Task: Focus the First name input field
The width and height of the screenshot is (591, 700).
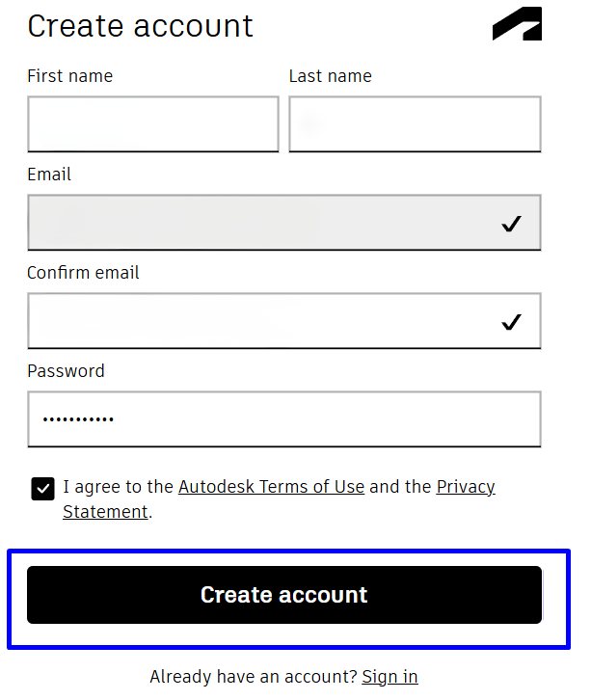Action: click(x=152, y=124)
